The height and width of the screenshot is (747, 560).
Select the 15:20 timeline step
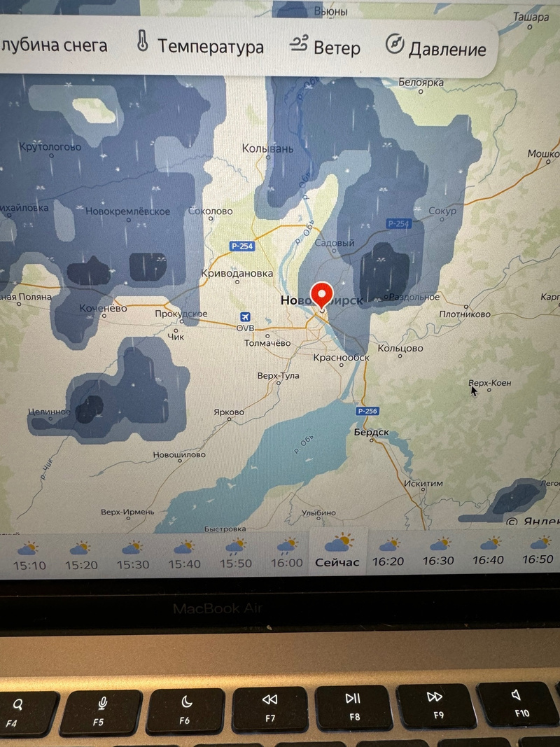point(81,556)
